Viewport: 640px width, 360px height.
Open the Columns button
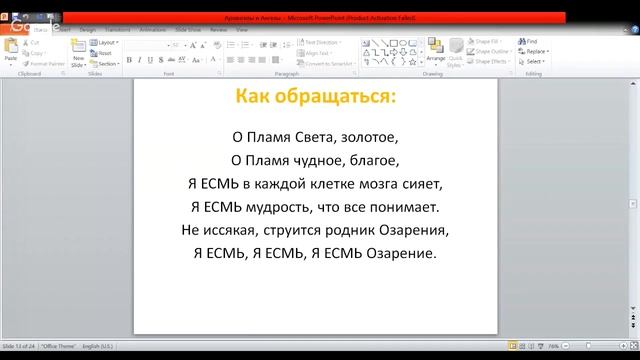click(x=277, y=60)
